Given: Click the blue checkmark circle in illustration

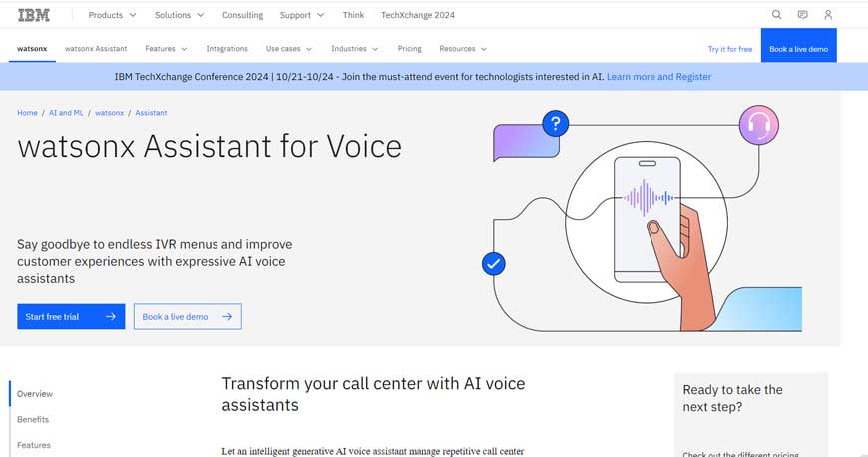Looking at the screenshot, I should [x=493, y=264].
